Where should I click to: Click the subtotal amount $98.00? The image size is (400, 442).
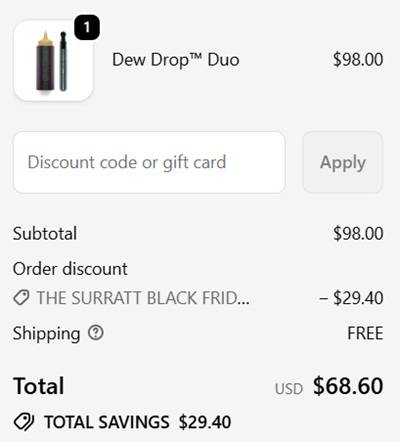[358, 233]
